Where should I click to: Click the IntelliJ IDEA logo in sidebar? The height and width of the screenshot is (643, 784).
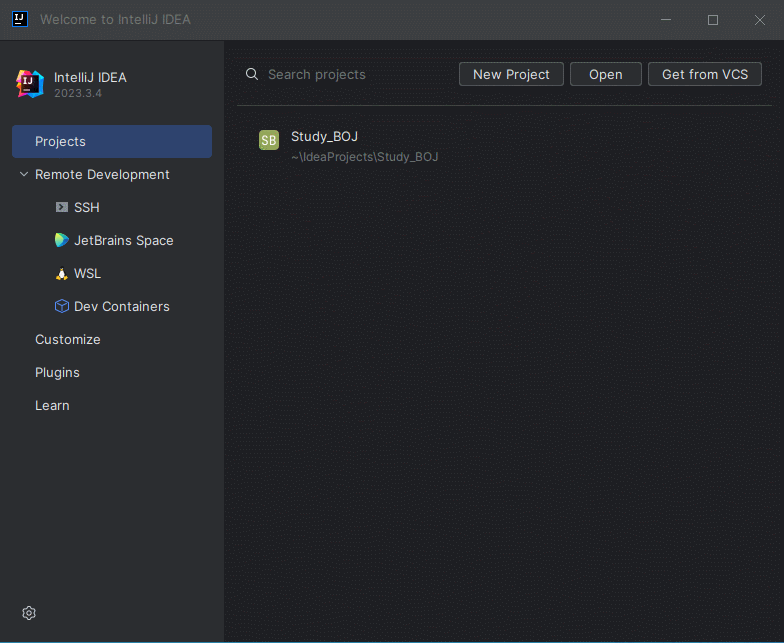(30, 84)
